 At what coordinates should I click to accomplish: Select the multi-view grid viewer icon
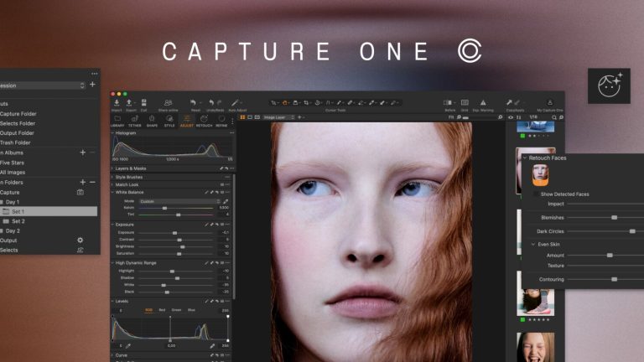tap(242, 117)
